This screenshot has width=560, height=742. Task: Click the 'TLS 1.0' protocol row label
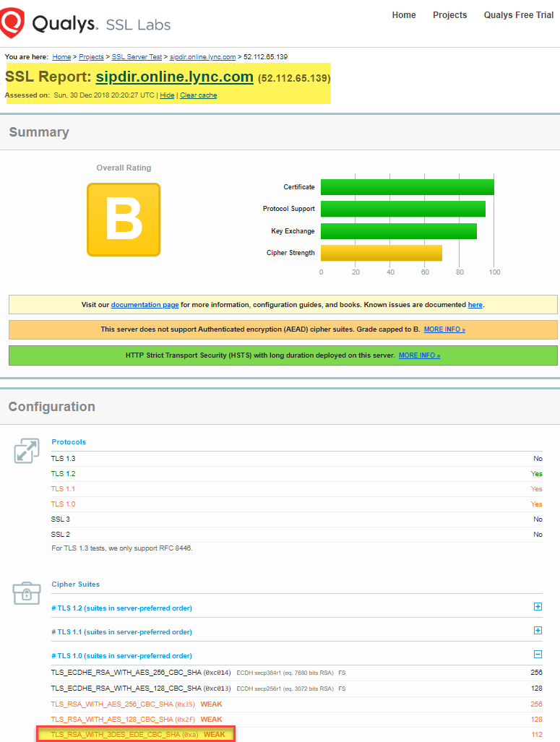tap(64, 504)
